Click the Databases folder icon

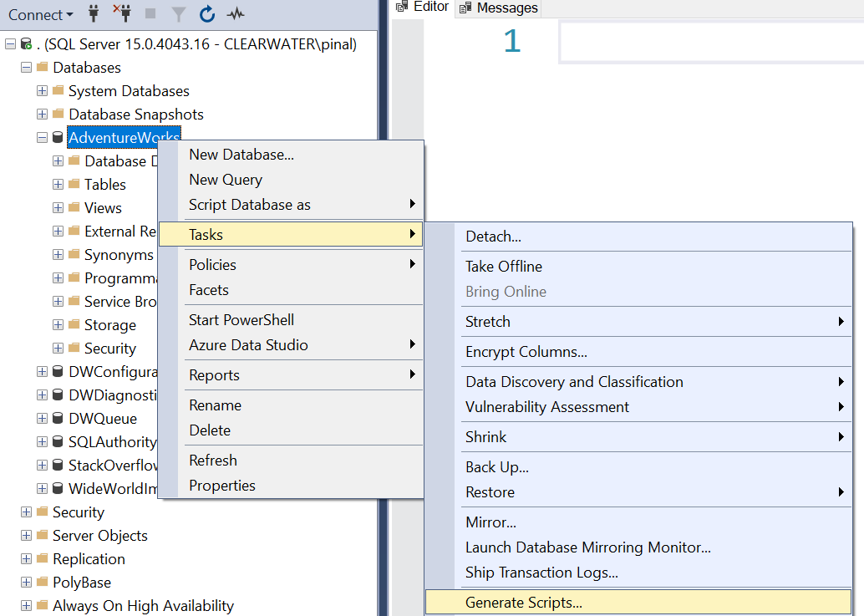[x=43, y=67]
